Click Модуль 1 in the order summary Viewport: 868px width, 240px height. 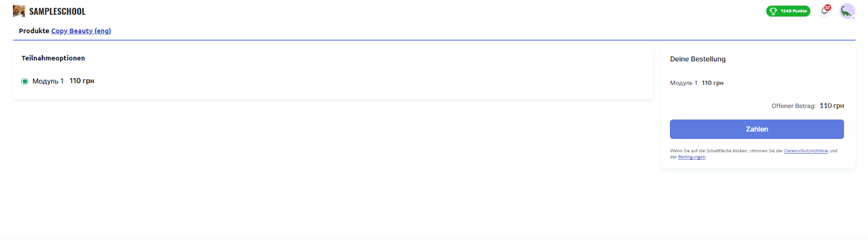[x=684, y=83]
